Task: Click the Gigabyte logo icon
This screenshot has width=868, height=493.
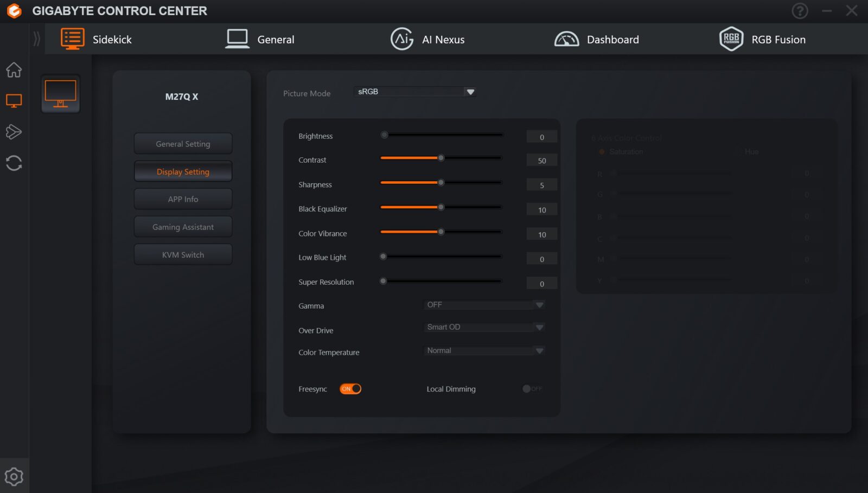Action: 14,11
